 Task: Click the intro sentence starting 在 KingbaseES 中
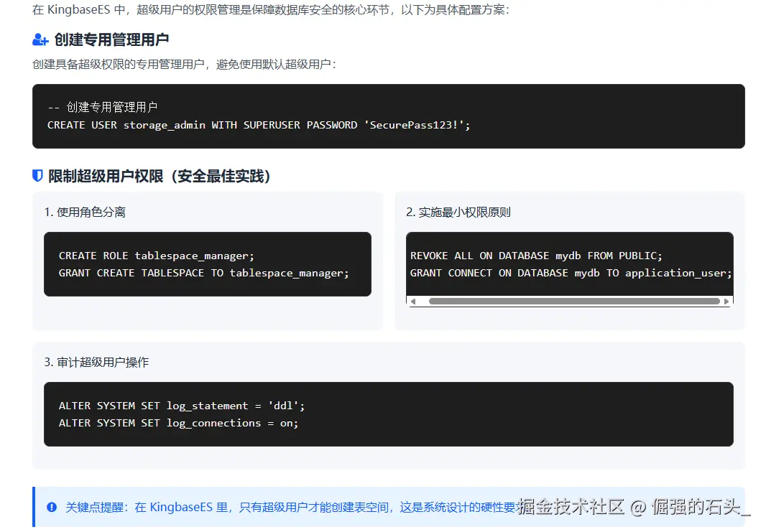tap(271, 9)
